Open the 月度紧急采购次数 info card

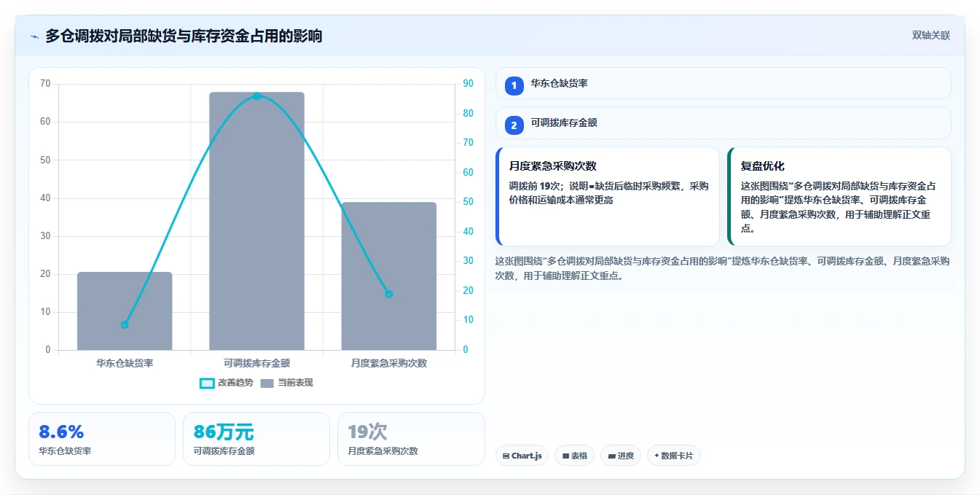pos(608,197)
